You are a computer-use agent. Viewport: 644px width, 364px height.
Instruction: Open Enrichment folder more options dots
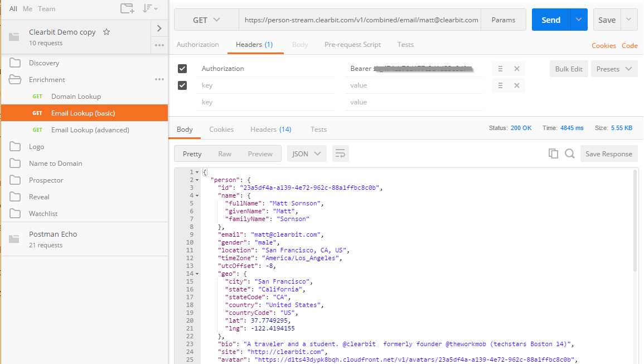159,79
